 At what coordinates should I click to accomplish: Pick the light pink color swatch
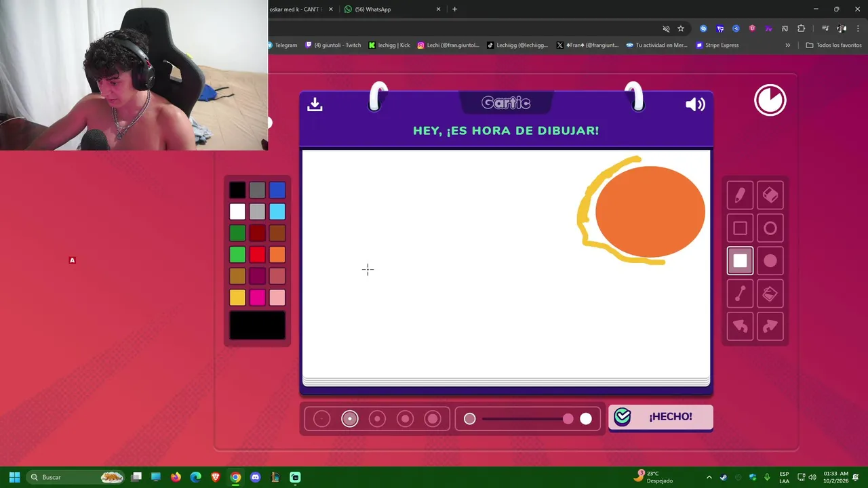coord(277,298)
